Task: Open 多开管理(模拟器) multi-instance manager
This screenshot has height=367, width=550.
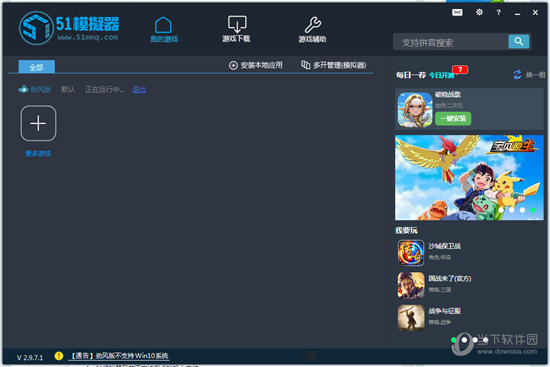Action: 334,65
